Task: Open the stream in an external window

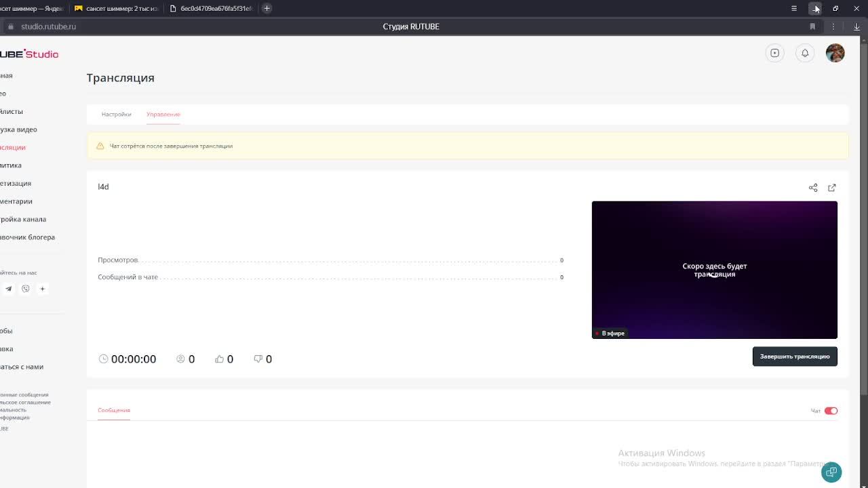Action: click(832, 188)
